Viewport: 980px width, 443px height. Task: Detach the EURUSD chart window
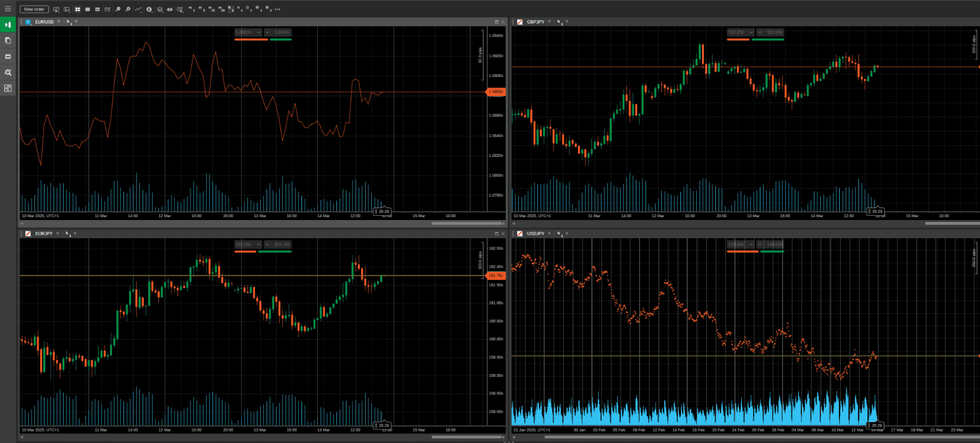(496, 22)
